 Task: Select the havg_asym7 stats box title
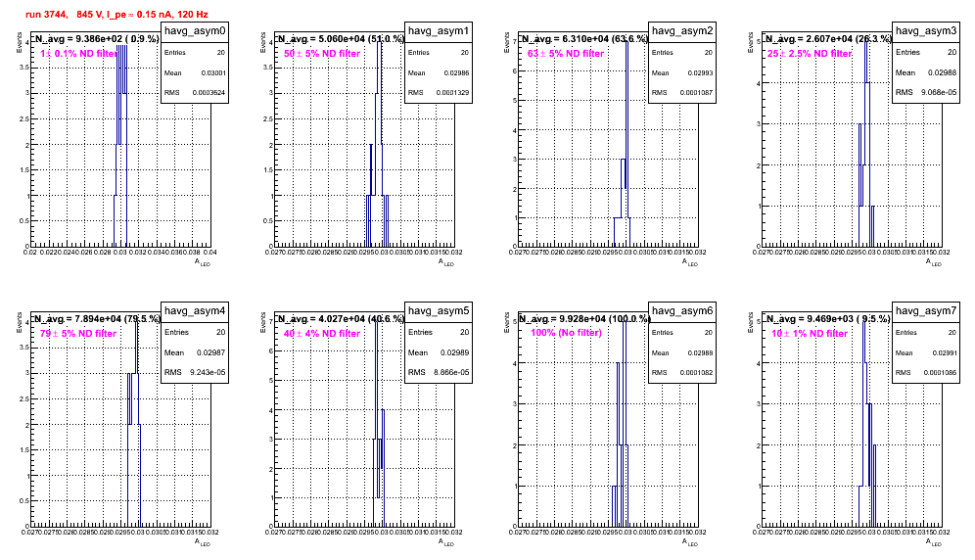926,310
